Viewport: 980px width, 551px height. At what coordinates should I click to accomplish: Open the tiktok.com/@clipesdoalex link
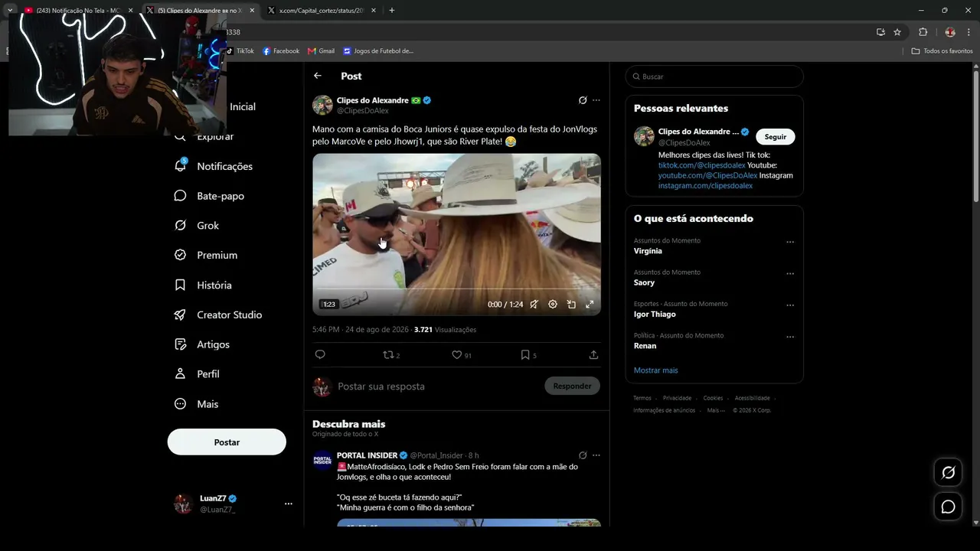point(701,165)
